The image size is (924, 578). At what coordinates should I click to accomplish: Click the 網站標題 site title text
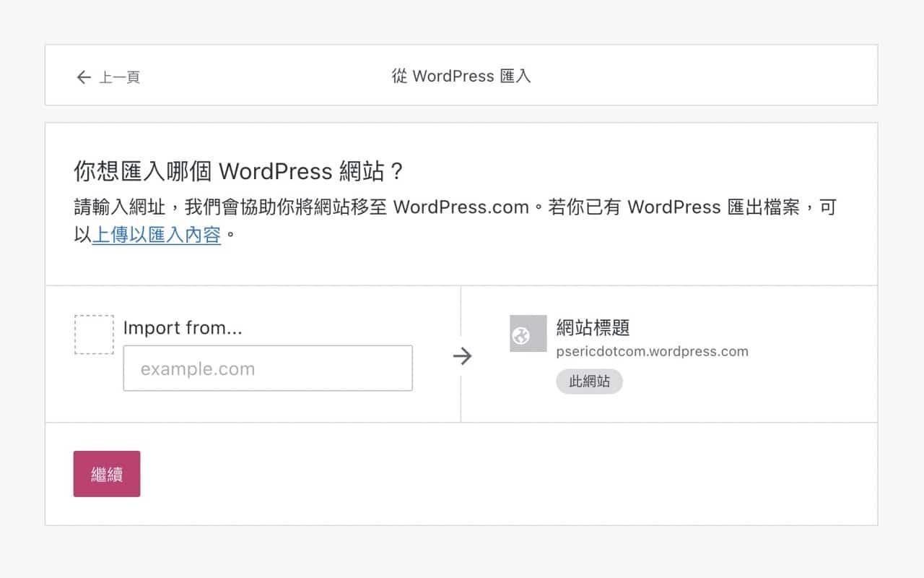click(x=593, y=327)
